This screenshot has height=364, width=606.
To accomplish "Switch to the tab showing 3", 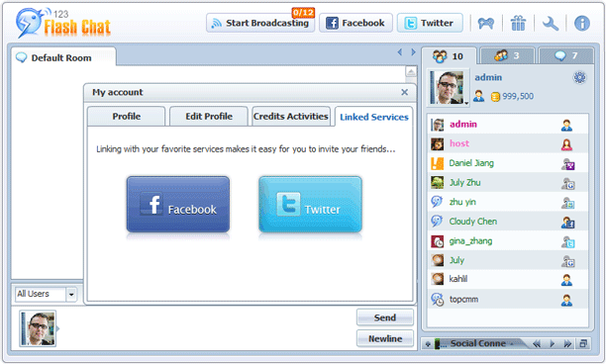I will [507, 56].
